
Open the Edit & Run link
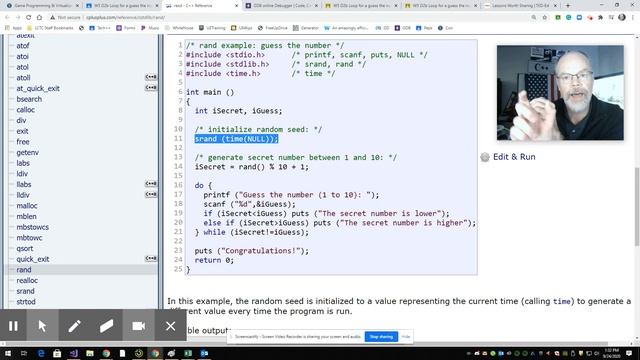coord(514,157)
